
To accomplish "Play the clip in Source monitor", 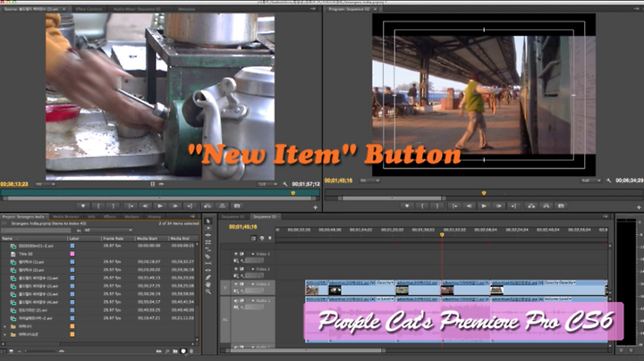I will pos(160,206).
